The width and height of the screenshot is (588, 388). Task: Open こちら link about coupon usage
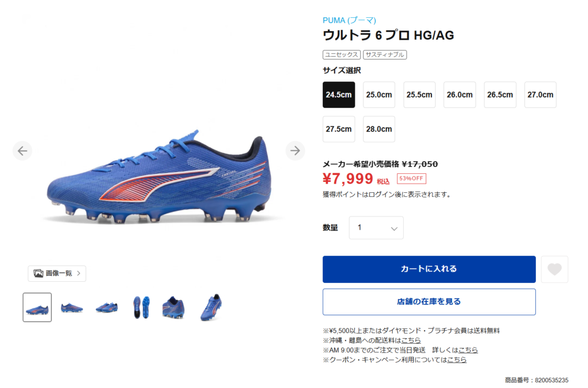pyautogui.click(x=457, y=360)
